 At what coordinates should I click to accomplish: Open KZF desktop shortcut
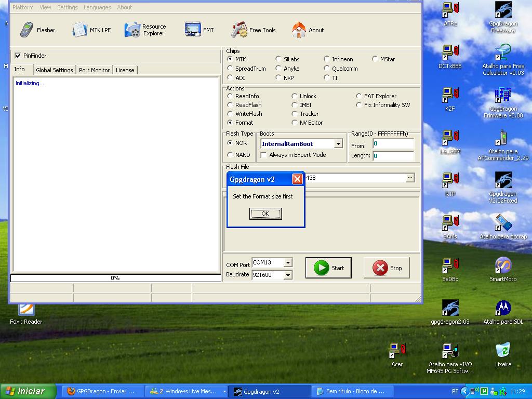pos(450,99)
